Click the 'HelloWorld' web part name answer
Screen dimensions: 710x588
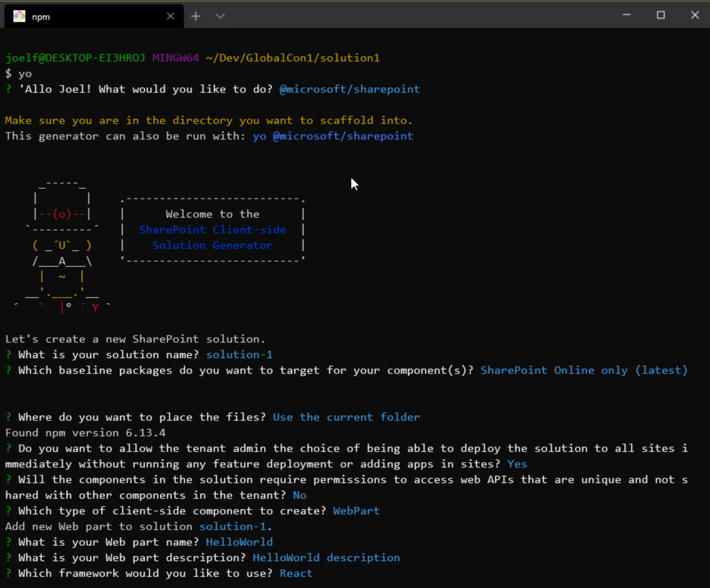[239, 542]
